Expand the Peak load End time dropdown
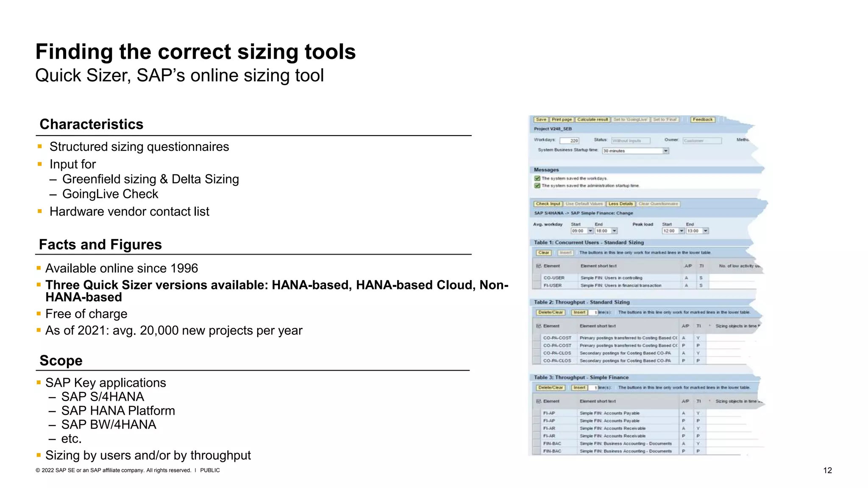 [x=706, y=231]
